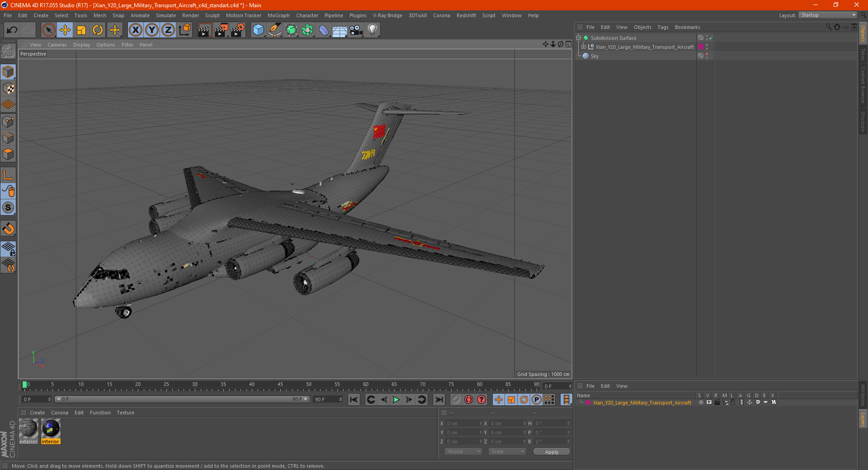
Task: Open the World coordinate dropdown
Action: click(x=463, y=451)
